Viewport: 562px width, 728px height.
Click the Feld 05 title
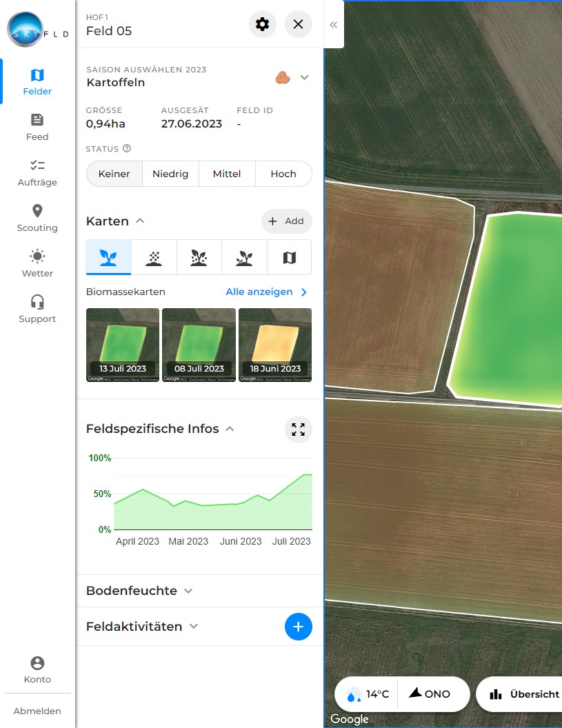tap(109, 30)
